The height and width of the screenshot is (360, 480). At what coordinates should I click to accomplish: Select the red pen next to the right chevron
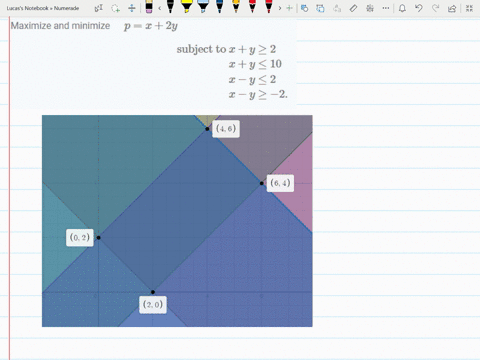coord(269,7)
